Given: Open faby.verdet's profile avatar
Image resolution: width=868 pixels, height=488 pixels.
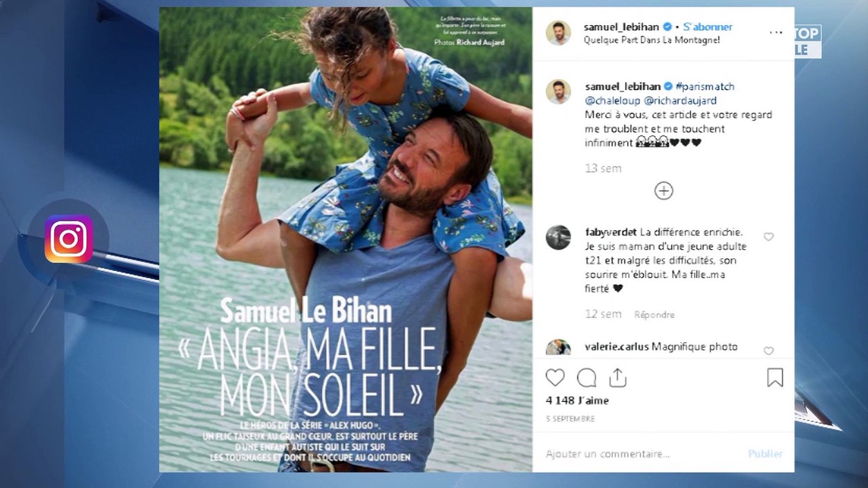Looking at the screenshot, I should pyautogui.click(x=558, y=237).
